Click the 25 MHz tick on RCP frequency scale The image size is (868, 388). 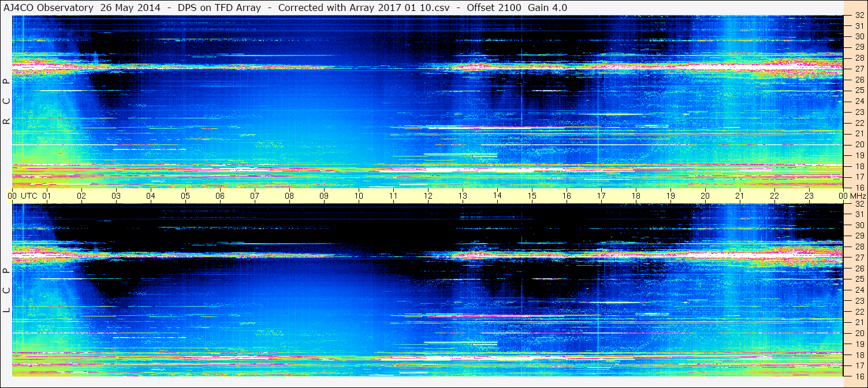859,90
